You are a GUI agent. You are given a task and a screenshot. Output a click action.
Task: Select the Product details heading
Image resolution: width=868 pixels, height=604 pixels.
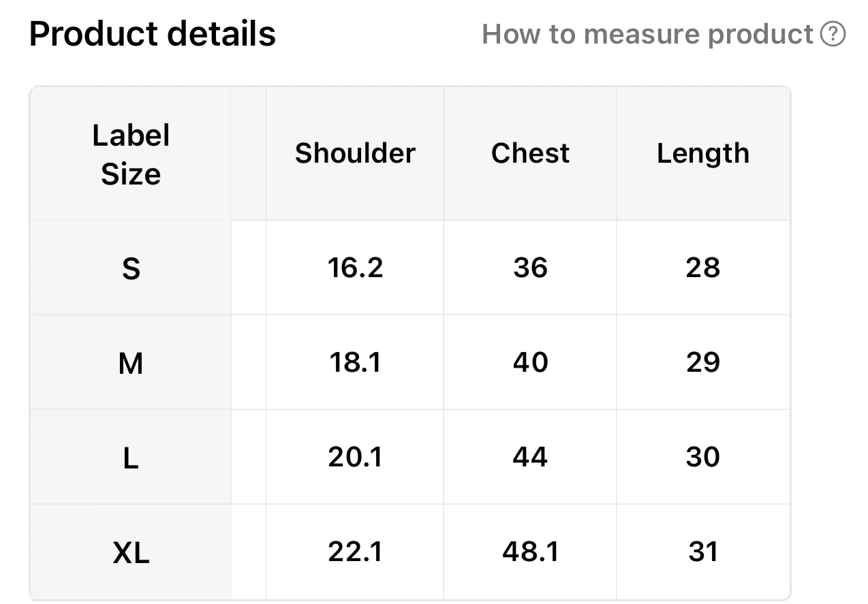tap(153, 33)
